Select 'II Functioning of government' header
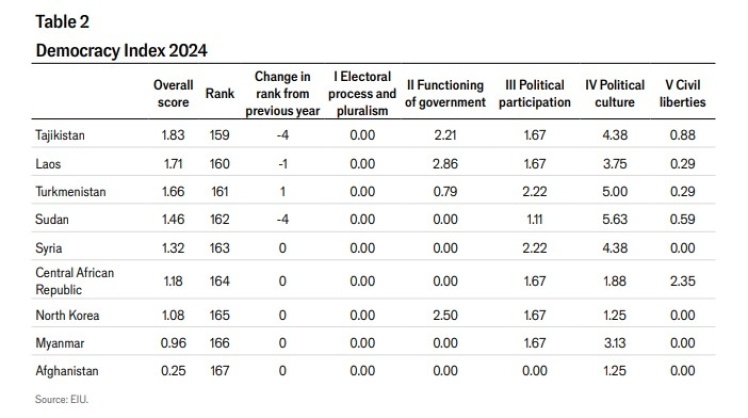The width and height of the screenshot is (748, 418). (444, 93)
